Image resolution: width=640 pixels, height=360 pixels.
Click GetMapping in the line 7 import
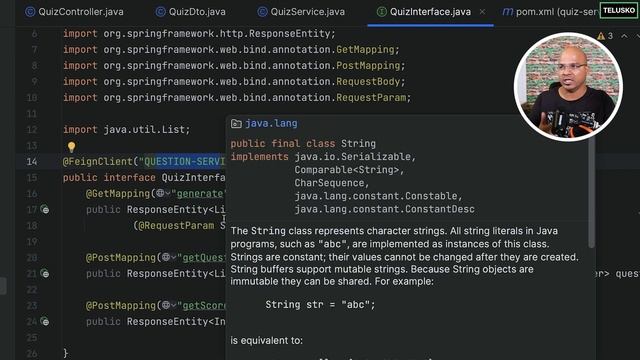(x=365, y=50)
